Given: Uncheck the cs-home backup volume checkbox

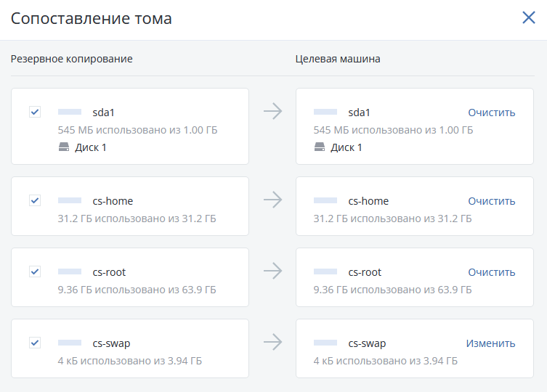Looking at the screenshot, I should click(35, 200).
